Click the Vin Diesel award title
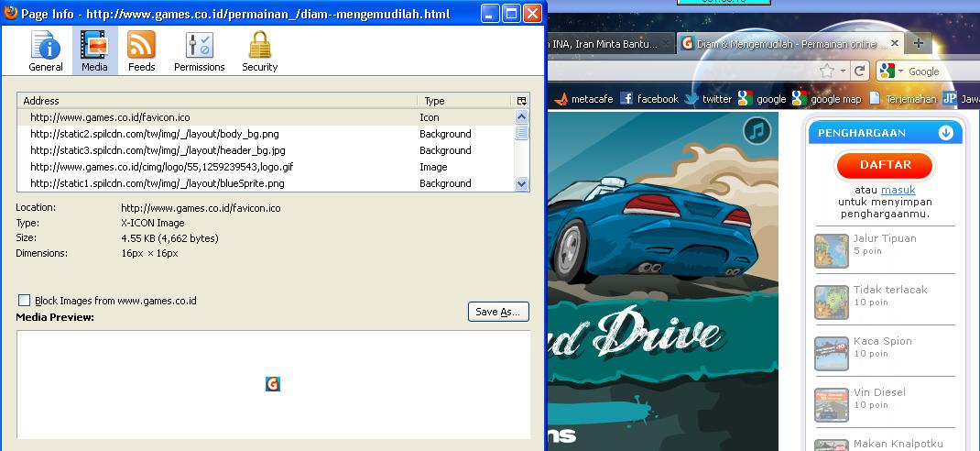This screenshot has width=980, height=451. (879, 392)
